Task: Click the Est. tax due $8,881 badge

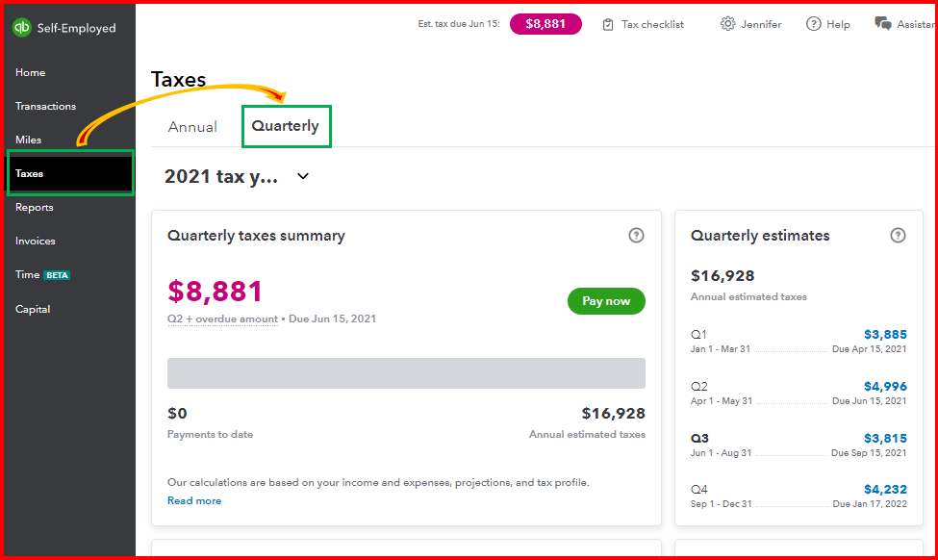Action: (x=545, y=23)
